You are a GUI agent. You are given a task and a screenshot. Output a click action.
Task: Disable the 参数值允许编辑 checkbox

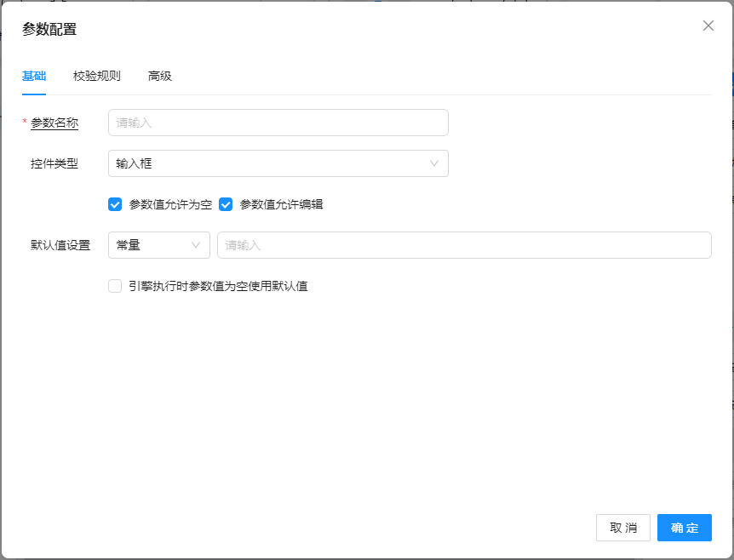[226, 204]
